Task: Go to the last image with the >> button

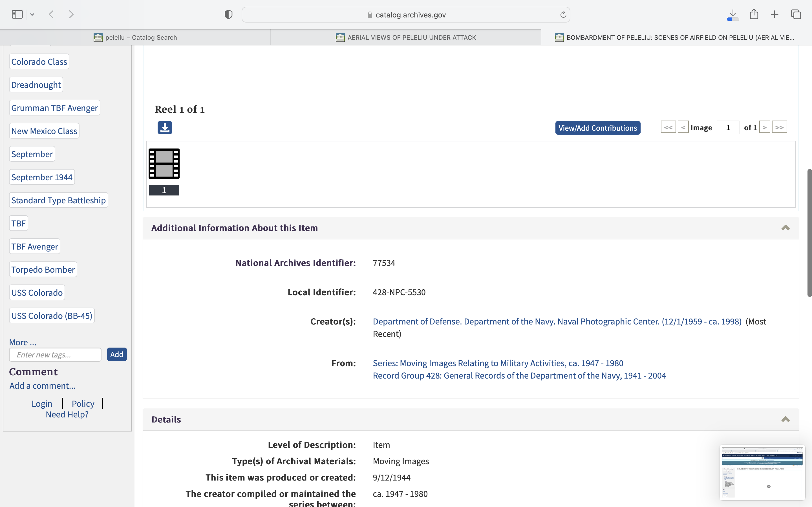Action: (x=779, y=127)
